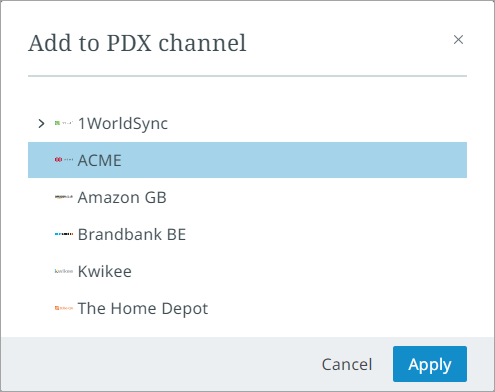This screenshot has width=495, height=392.
Task: Pick the Brandbank BE channel label
Action: (x=132, y=234)
